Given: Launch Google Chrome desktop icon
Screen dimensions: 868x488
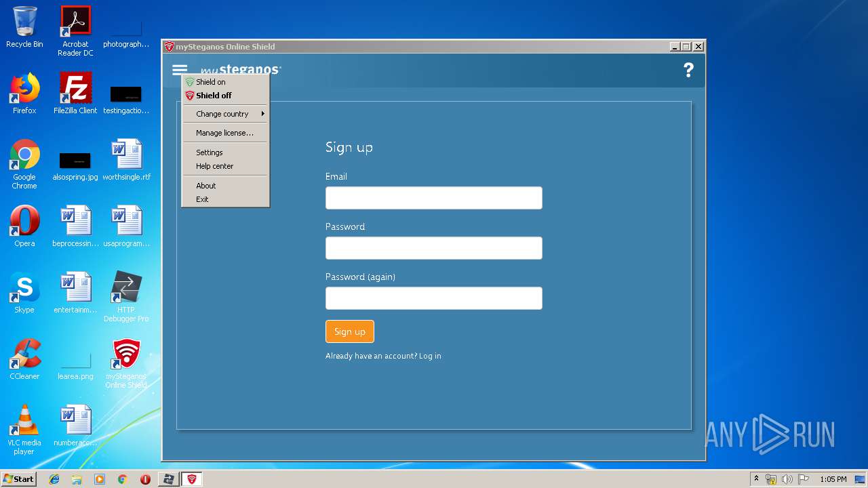Looking at the screenshot, I should click(24, 164).
